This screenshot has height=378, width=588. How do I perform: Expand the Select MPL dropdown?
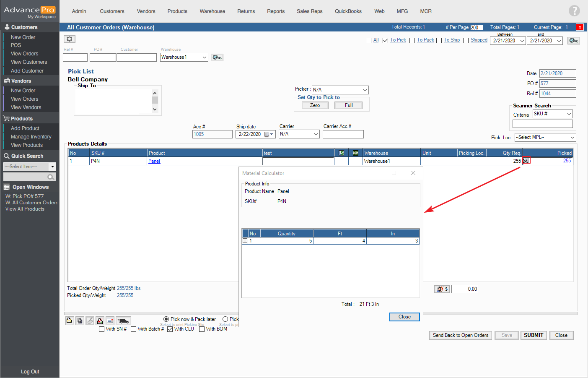point(545,138)
